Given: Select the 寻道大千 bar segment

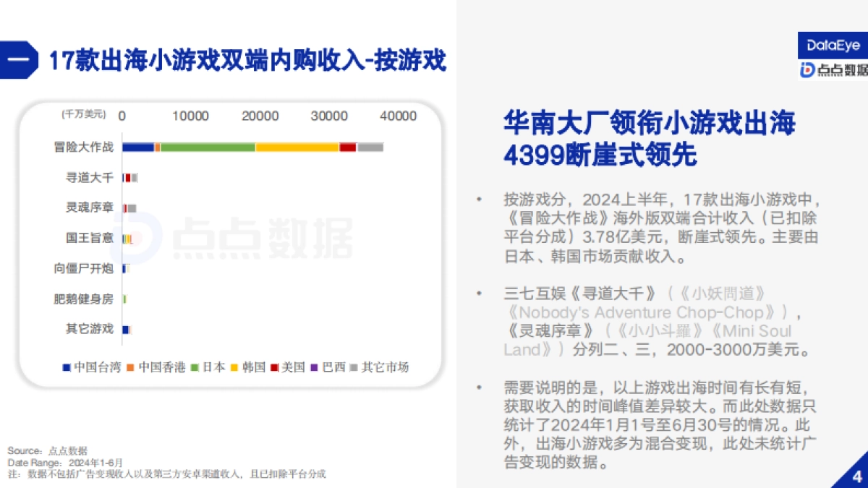Looking at the screenshot, I should click(130, 177).
